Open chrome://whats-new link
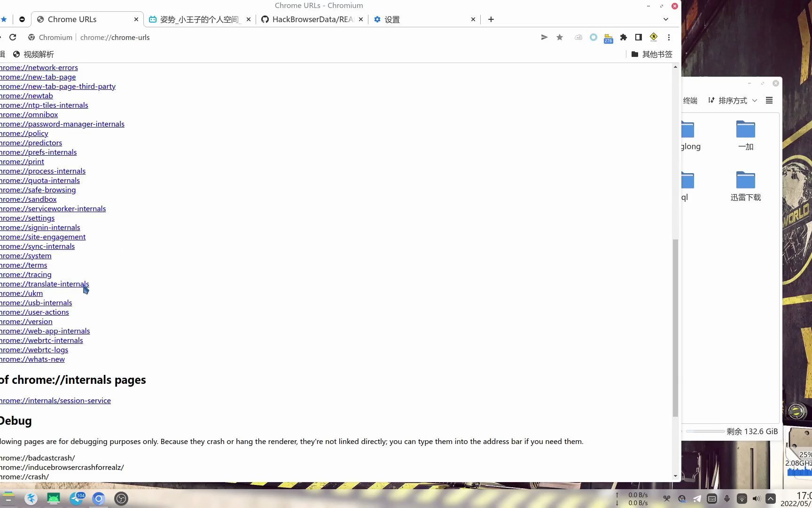The height and width of the screenshot is (508, 812). 32,359
